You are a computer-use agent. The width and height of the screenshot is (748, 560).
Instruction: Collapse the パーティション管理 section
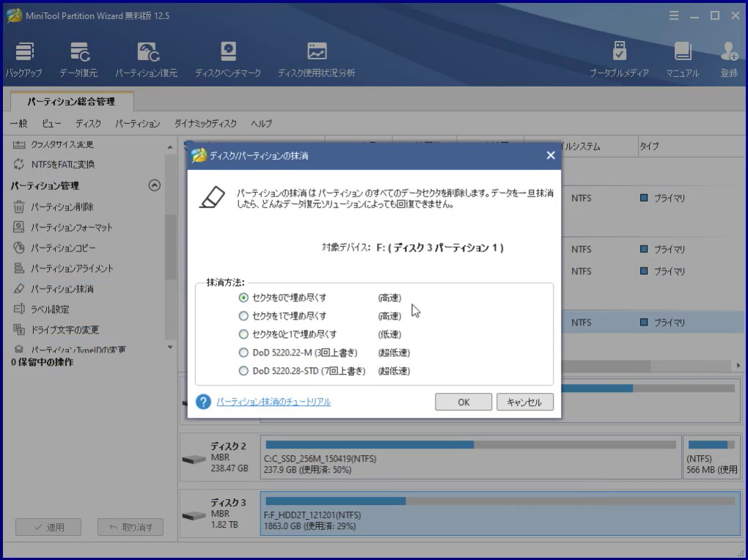pos(155,185)
